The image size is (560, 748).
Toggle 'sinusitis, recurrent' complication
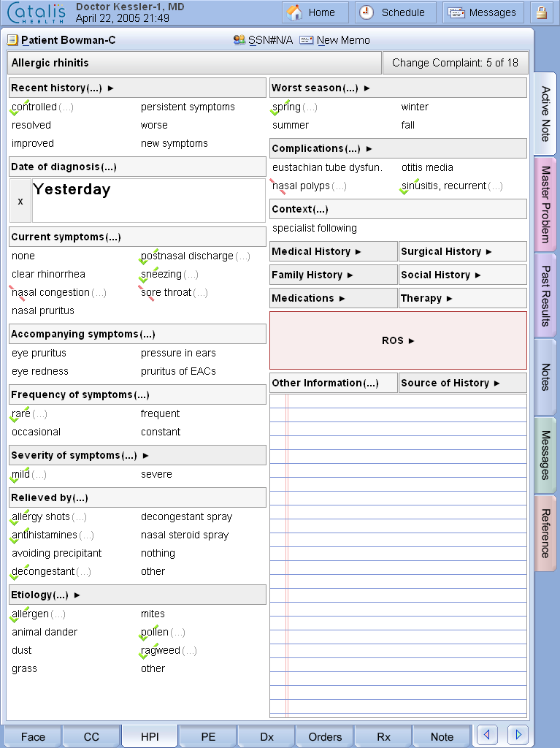(444, 186)
